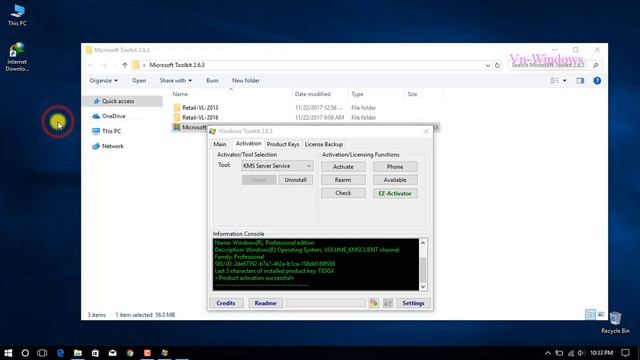Screen dimensions: 640x360
Task: Open the KMS Server Service tool dropdown
Action: point(277,166)
